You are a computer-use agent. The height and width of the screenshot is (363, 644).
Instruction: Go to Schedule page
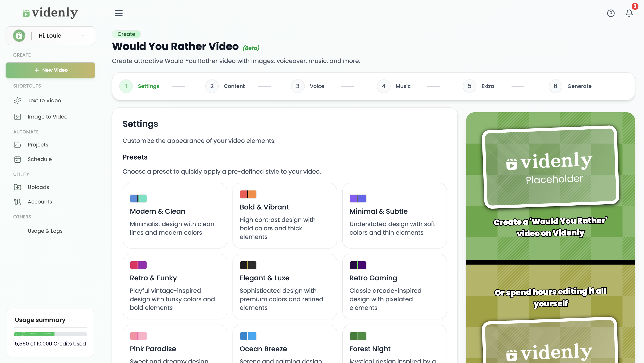(x=40, y=159)
